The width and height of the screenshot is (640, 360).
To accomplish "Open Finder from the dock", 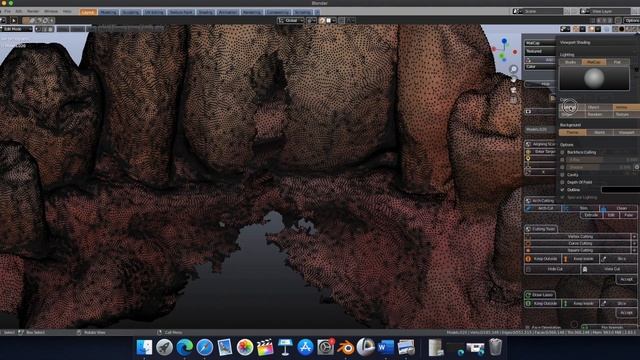I will tap(144, 348).
